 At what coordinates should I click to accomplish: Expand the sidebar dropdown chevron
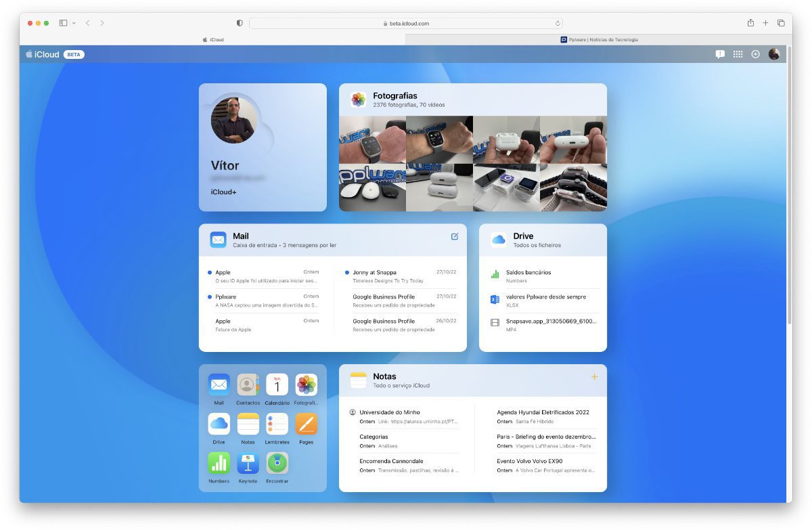point(74,23)
